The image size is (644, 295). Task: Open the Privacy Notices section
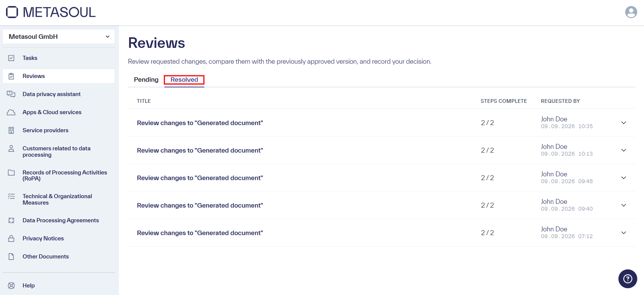tap(59, 238)
